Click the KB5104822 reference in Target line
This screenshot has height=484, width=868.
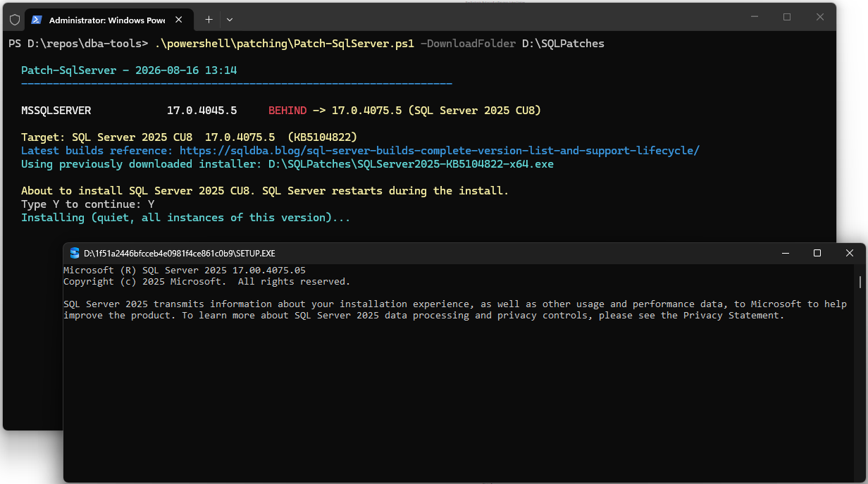coord(323,137)
